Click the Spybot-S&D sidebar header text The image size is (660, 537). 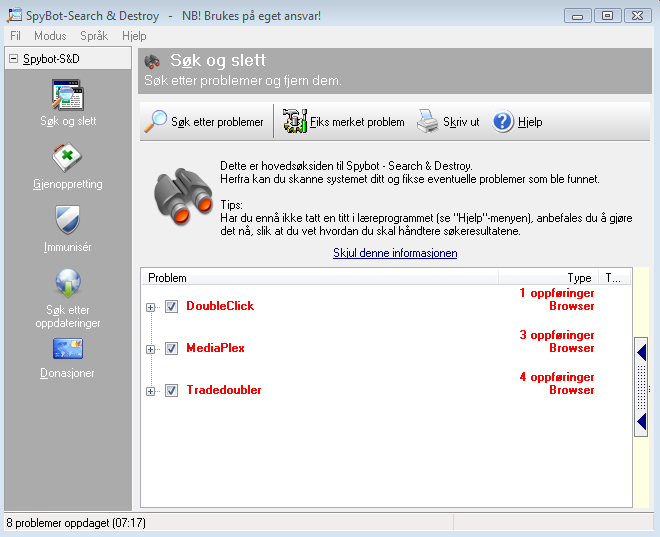pyautogui.click(x=51, y=58)
